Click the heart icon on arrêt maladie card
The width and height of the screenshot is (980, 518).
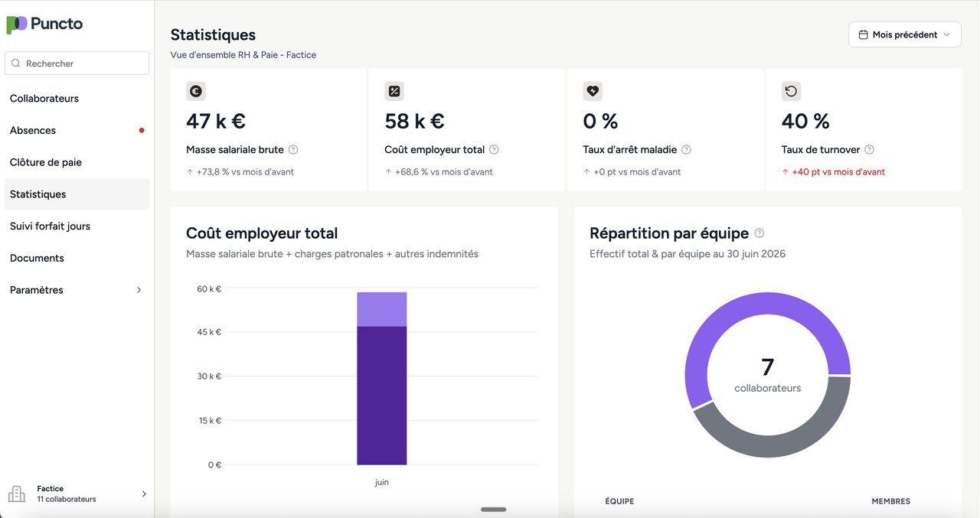pos(593,91)
